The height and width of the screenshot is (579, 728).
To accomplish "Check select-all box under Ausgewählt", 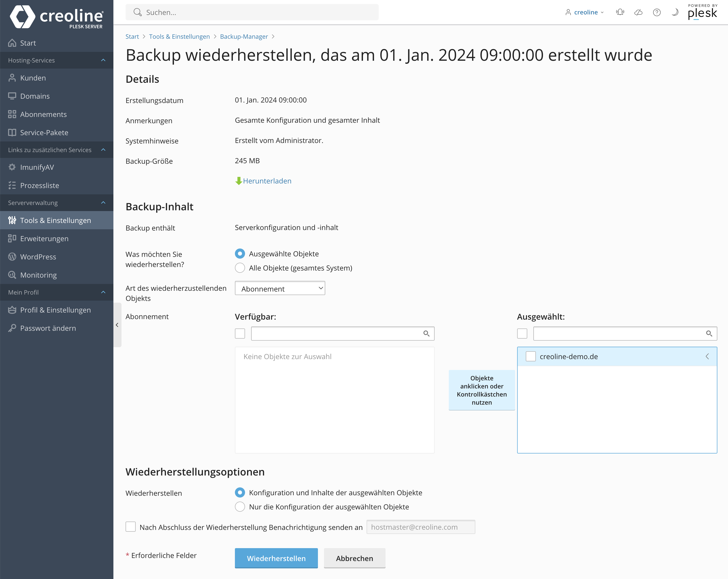I will (522, 334).
